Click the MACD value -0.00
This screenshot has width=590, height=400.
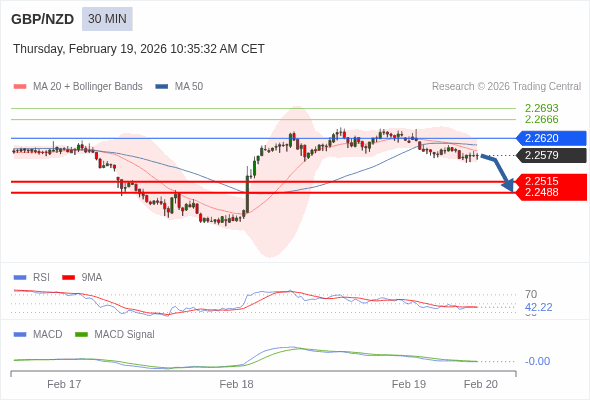point(537,361)
